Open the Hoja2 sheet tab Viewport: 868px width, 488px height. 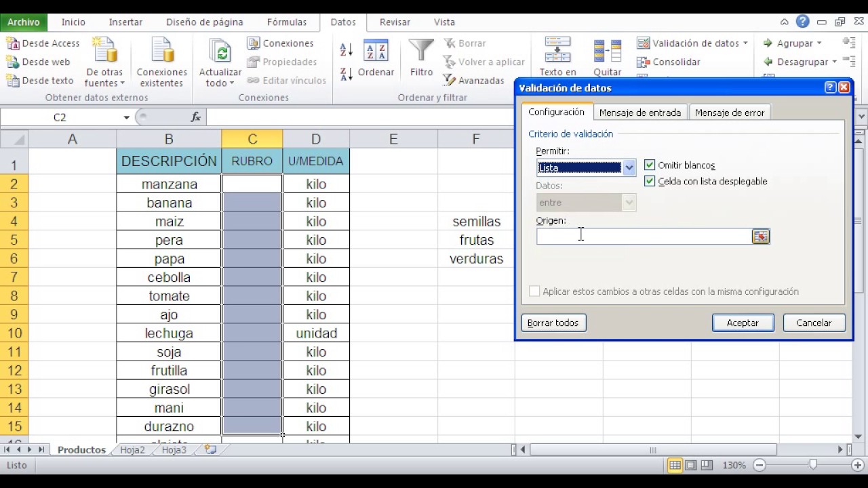(132, 450)
